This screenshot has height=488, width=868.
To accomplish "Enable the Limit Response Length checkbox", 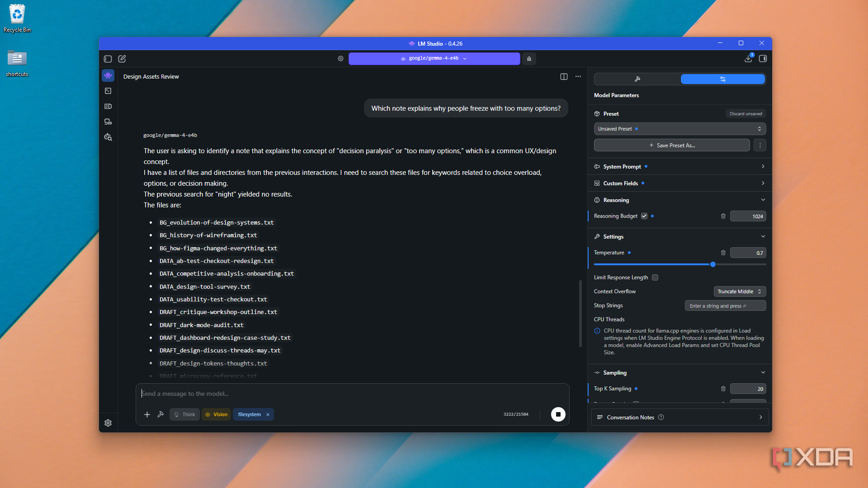I will 655,277.
